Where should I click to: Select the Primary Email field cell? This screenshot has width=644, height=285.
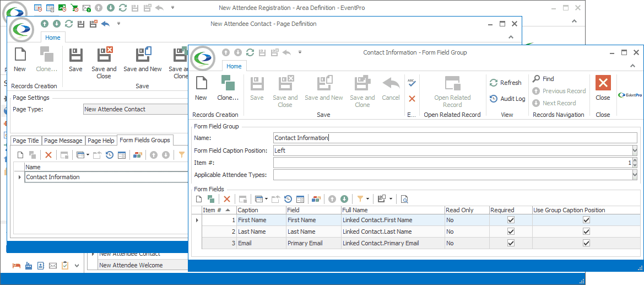[313, 243]
